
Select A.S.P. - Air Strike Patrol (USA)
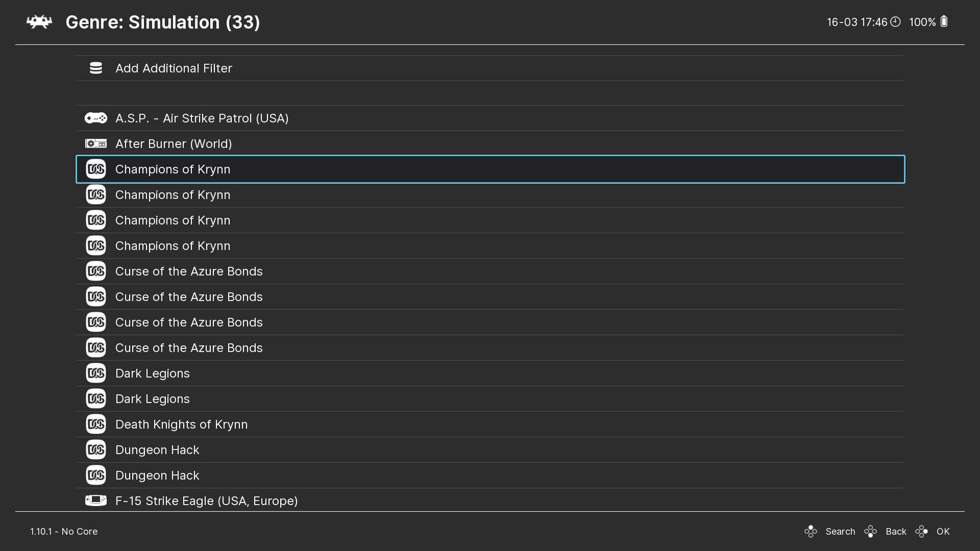pos(490,118)
